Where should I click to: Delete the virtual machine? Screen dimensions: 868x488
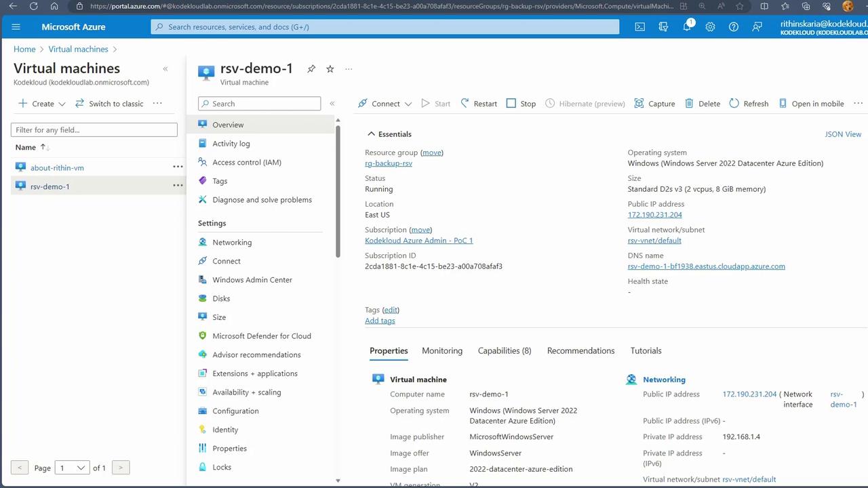click(x=703, y=104)
